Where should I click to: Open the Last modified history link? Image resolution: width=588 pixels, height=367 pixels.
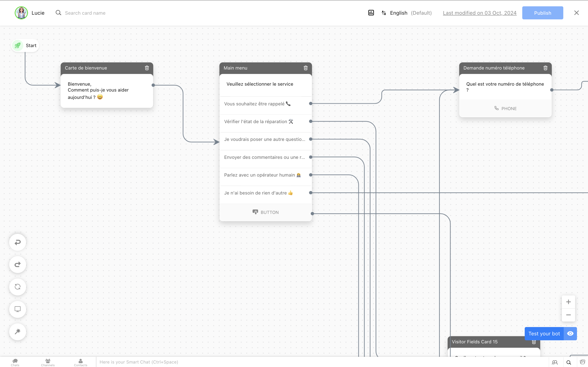(x=479, y=13)
